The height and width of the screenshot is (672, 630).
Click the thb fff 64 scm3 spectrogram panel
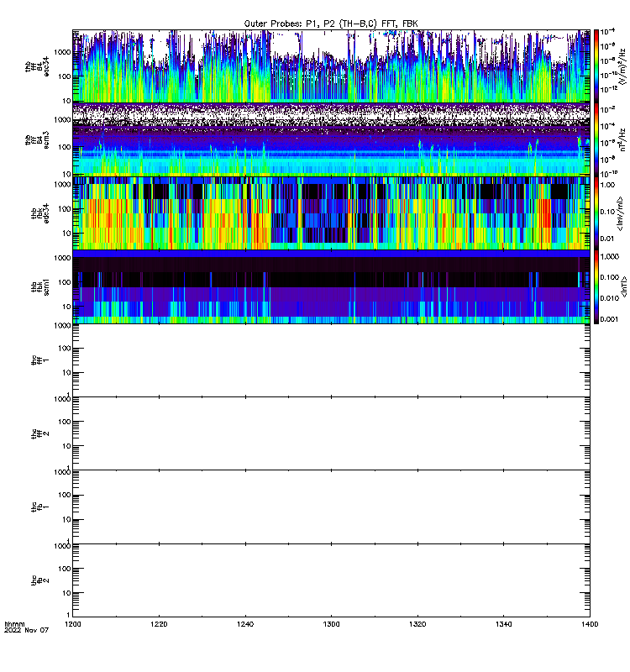click(331, 139)
